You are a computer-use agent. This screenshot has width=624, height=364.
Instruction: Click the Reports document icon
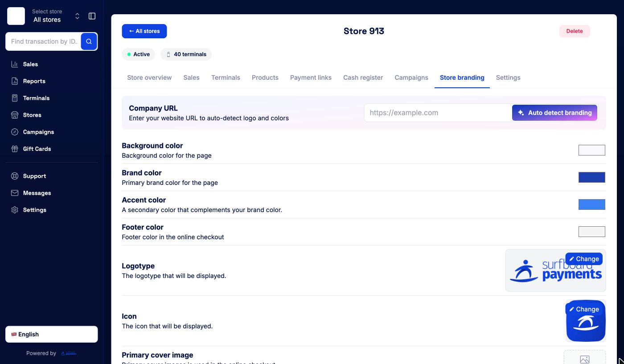[x=15, y=81]
